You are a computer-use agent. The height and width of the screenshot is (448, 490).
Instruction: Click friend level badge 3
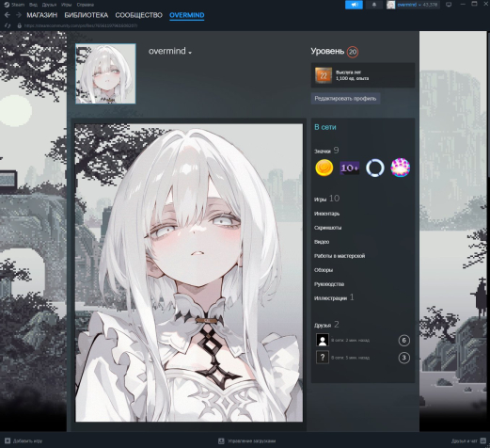404,358
